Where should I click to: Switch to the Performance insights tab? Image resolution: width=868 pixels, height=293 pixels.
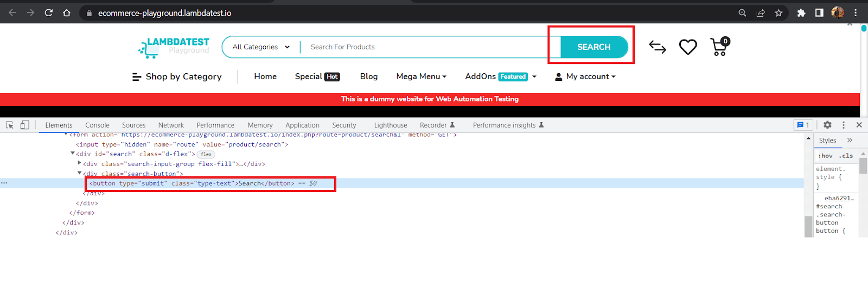pyautogui.click(x=508, y=125)
